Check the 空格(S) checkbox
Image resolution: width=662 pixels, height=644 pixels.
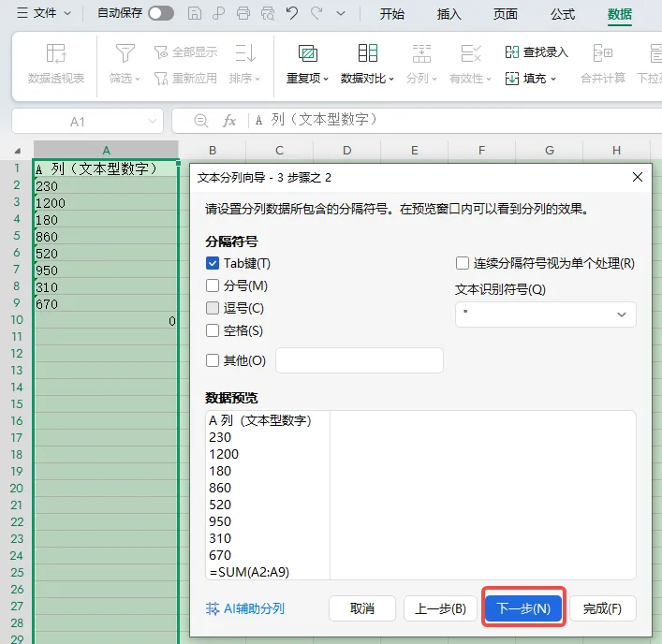(213, 330)
